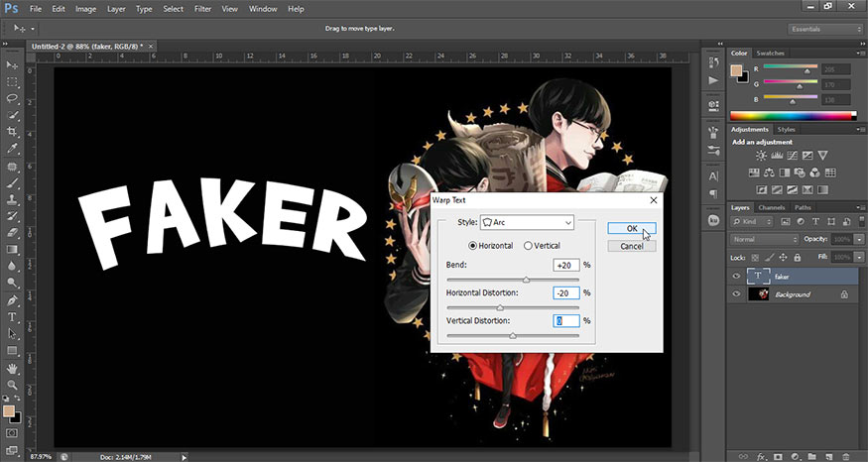Open the Layer menu
Image resolution: width=868 pixels, height=462 pixels.
click(116, 9)
